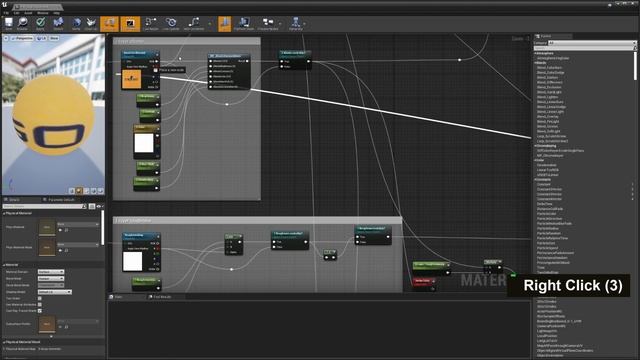
Task: Open the Asset menu
Action: (28, 13)
